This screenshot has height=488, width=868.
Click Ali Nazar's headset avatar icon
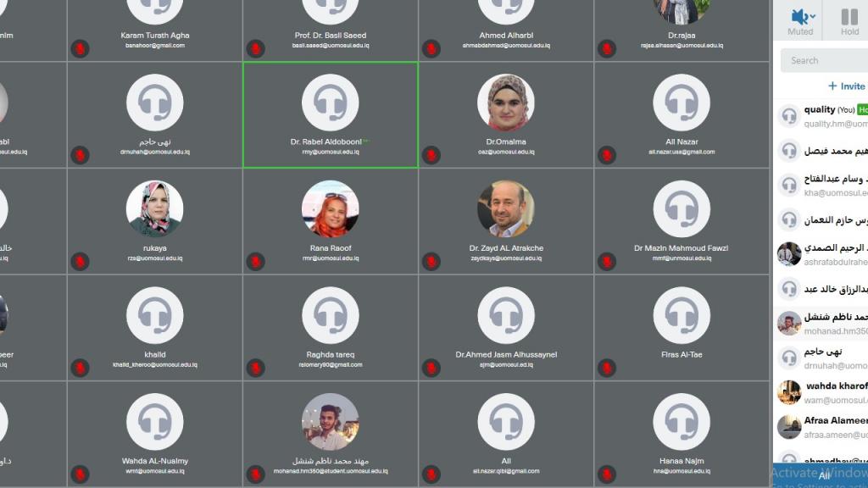682,103
